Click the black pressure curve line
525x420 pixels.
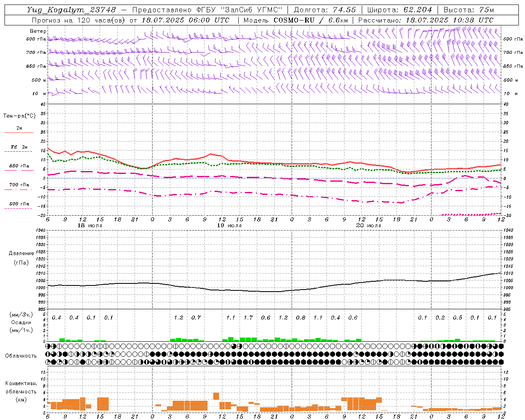coord(274,292)
